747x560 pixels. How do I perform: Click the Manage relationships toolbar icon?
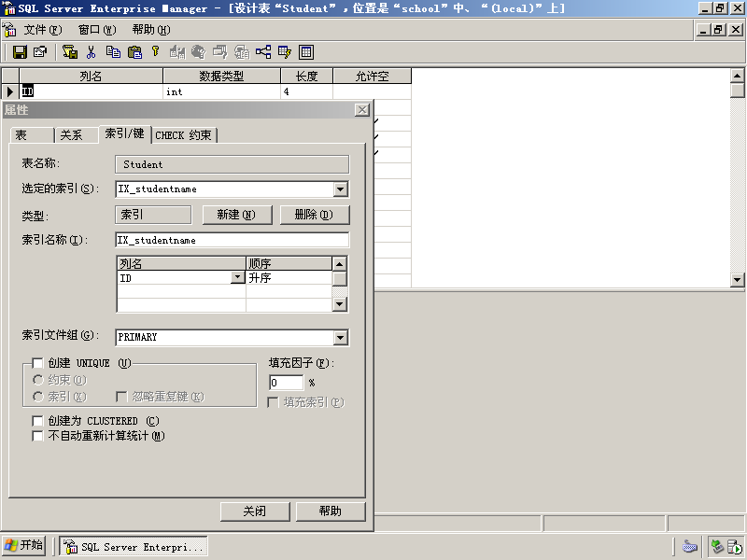coord(263,52)
